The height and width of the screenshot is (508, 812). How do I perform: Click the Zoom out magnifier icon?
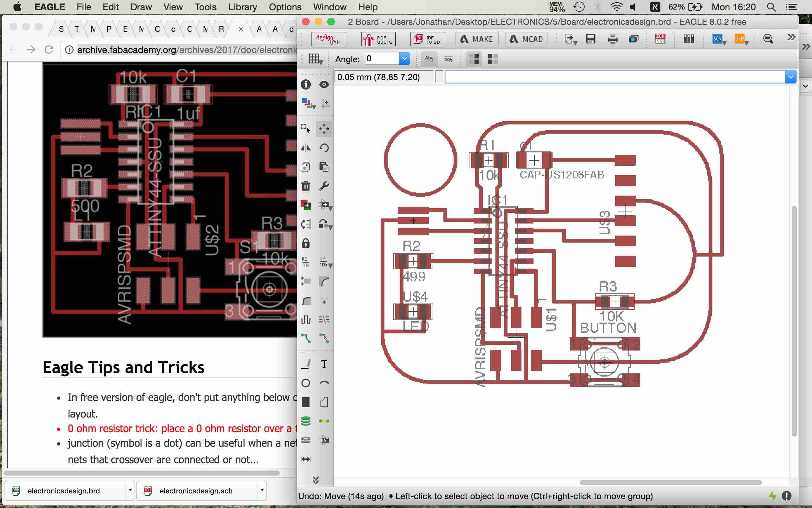coord(768,39)
